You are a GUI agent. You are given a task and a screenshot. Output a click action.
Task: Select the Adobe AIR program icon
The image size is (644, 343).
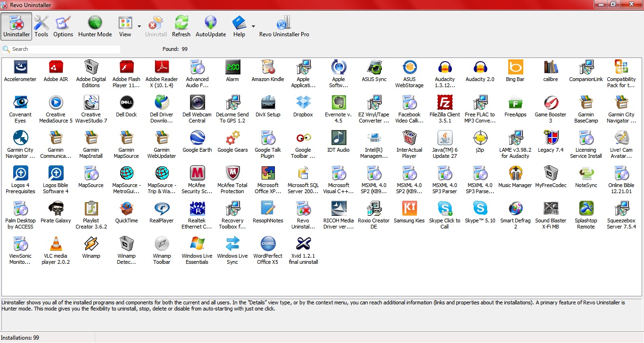click(56, 67)
